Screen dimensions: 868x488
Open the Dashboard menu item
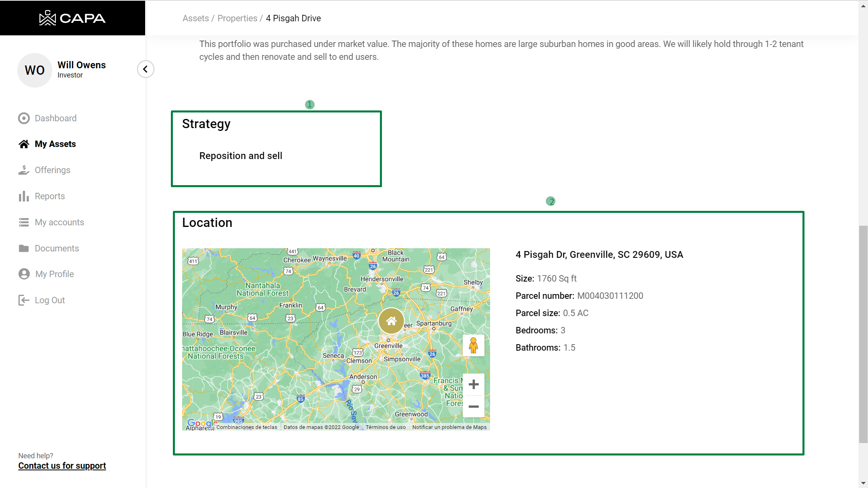click(55, 118)
